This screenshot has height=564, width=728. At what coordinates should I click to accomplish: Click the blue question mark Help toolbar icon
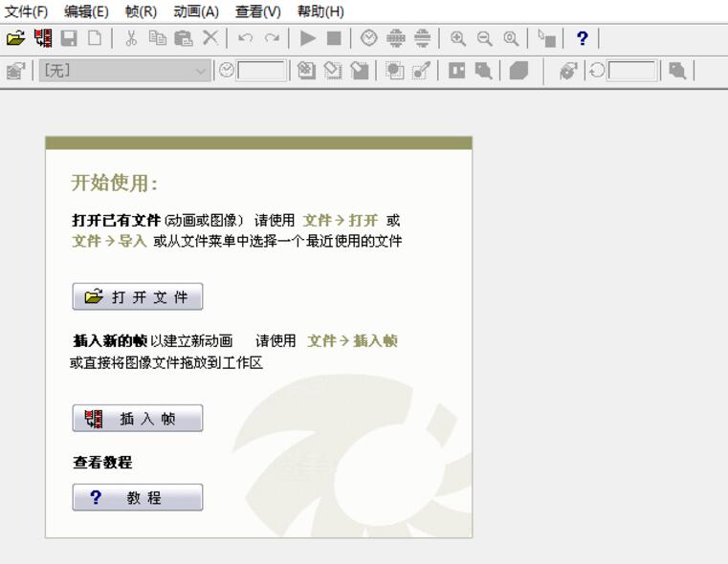(x=583, y=38)
